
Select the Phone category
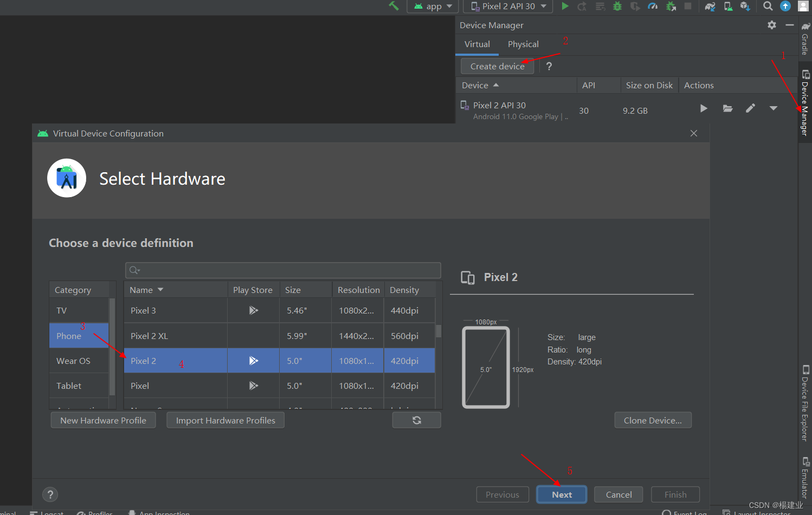pos(79,336)
